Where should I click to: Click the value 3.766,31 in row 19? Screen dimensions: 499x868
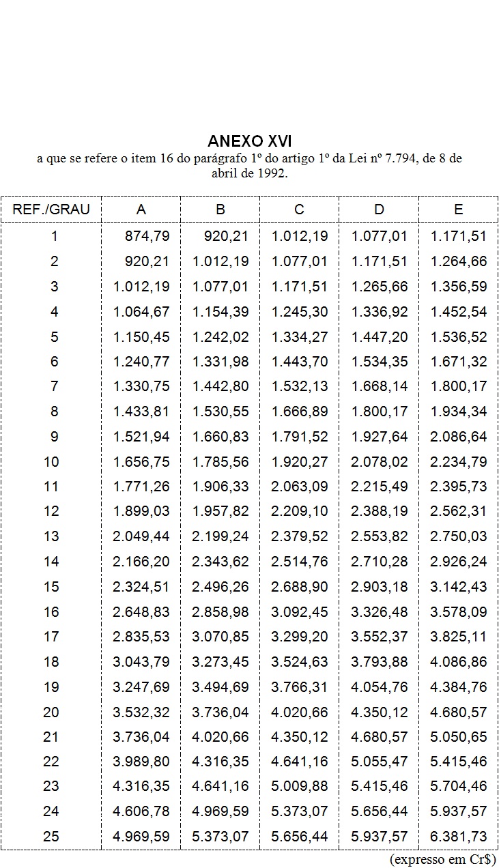[x=300, y=686]
